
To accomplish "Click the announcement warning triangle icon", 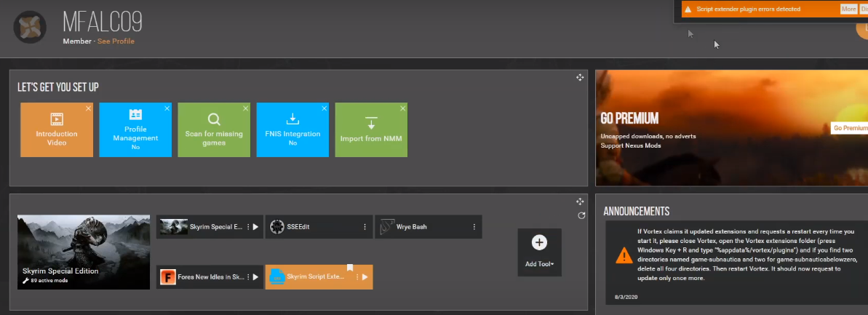I will [624, 255].
